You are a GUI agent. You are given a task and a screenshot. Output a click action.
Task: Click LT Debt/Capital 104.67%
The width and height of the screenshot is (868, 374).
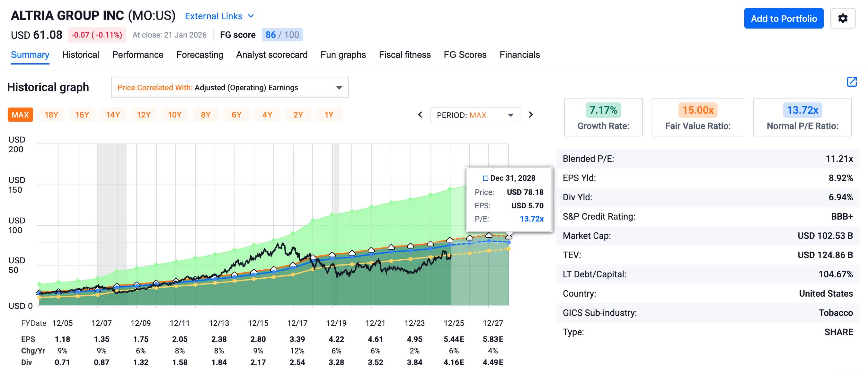point(836,274)
